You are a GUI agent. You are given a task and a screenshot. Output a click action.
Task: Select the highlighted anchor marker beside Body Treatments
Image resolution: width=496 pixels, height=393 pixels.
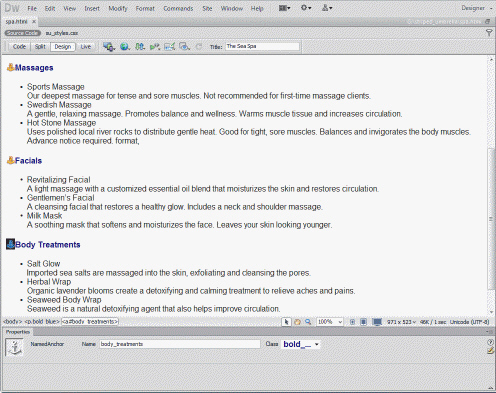(11, 244)
